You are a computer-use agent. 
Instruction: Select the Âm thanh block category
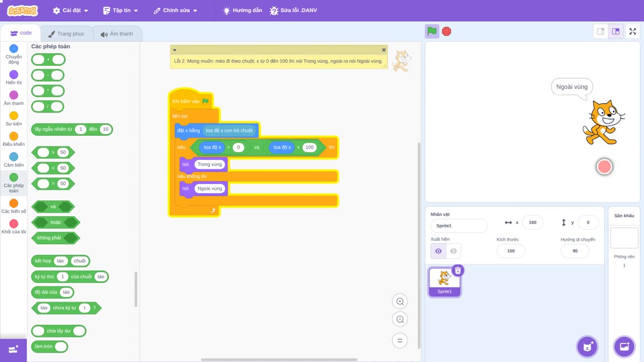coord(13,98)
